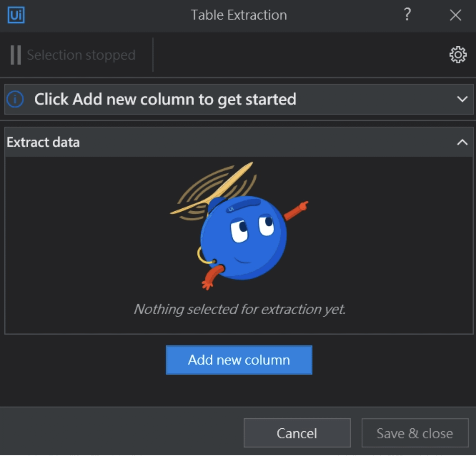This screenshot has height=456, width=476.
Task: Click the pause bars selection icon
Action: pos(15,55)
